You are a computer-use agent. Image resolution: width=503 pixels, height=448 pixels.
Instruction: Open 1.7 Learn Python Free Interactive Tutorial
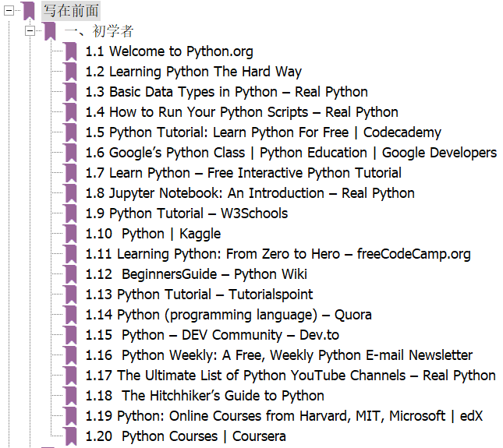(x=243, y=173)
